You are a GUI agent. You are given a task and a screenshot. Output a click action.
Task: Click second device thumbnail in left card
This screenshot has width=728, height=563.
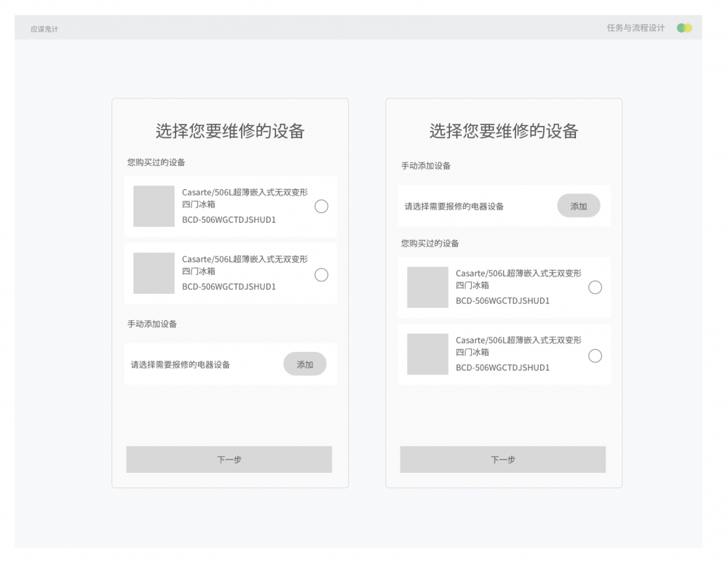pyautogui.click(x=154, y=273)
